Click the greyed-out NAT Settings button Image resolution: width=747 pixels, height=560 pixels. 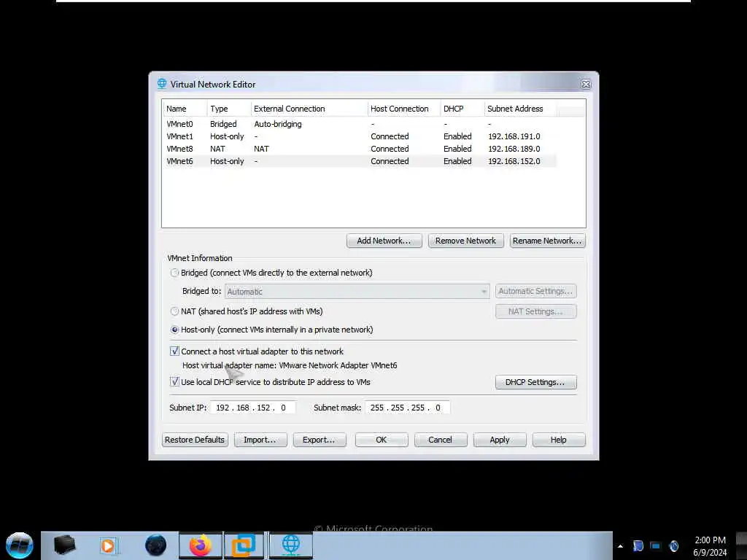535,311
